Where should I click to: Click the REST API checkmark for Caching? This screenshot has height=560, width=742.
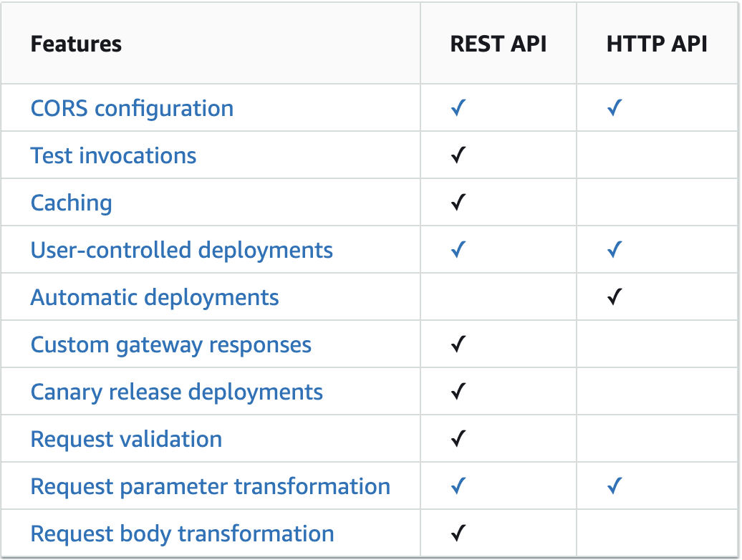pos(458,203)
